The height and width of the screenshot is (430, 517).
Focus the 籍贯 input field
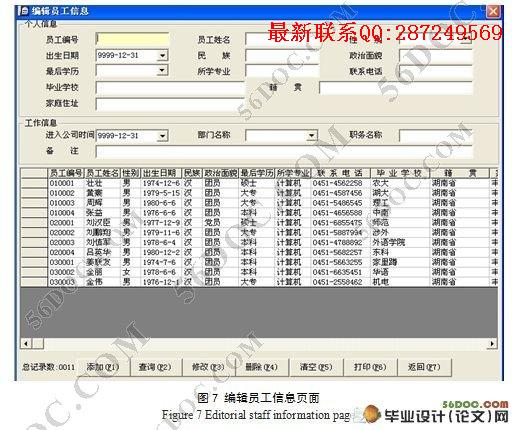tap(396, 88)
